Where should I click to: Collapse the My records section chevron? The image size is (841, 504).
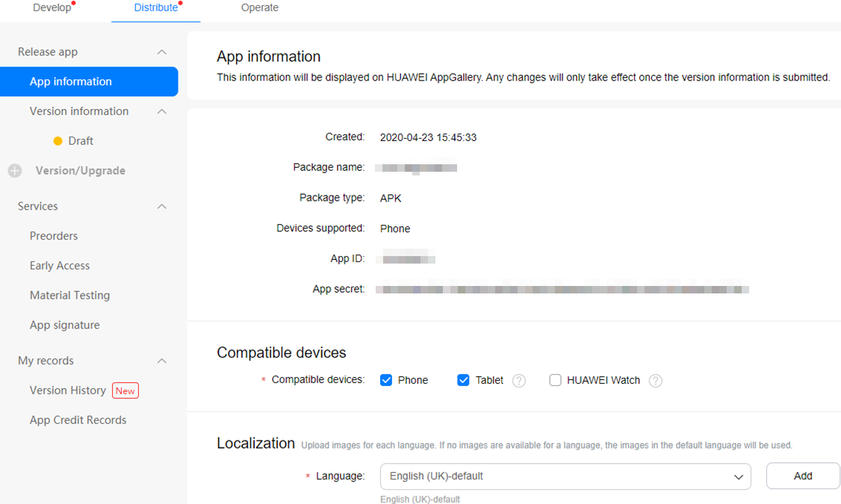(x=162, y=361)
